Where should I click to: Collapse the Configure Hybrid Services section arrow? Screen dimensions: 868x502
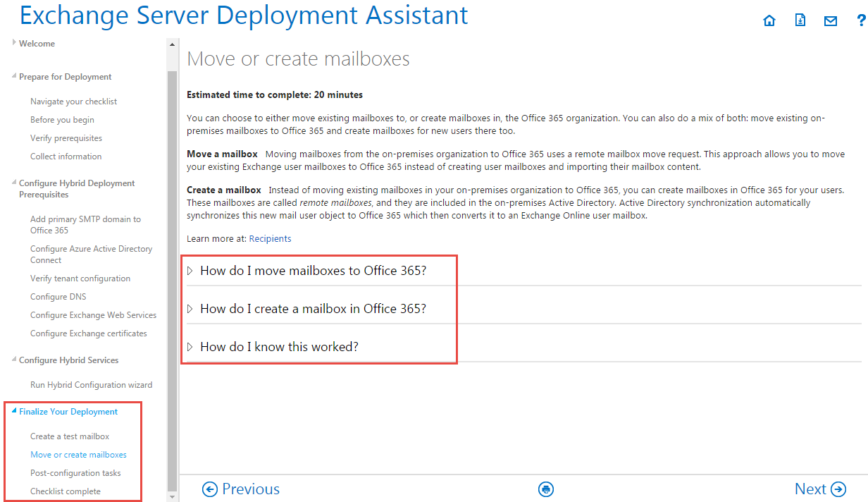(14, 360)
